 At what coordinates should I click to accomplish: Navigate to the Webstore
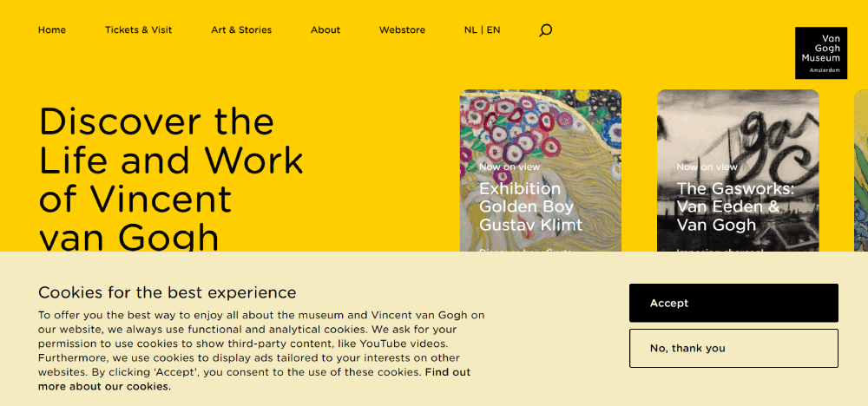(x=402, y=30)
